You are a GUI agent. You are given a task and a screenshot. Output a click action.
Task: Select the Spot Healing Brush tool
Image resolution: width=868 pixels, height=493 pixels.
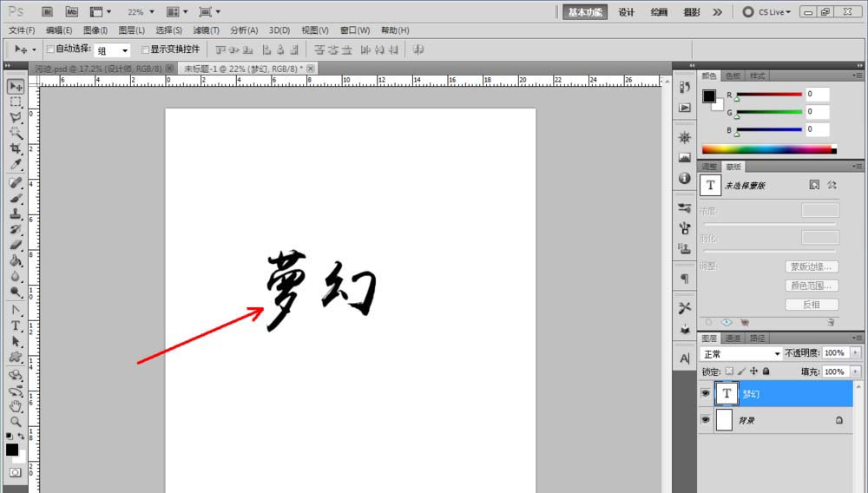coord(16,182)
